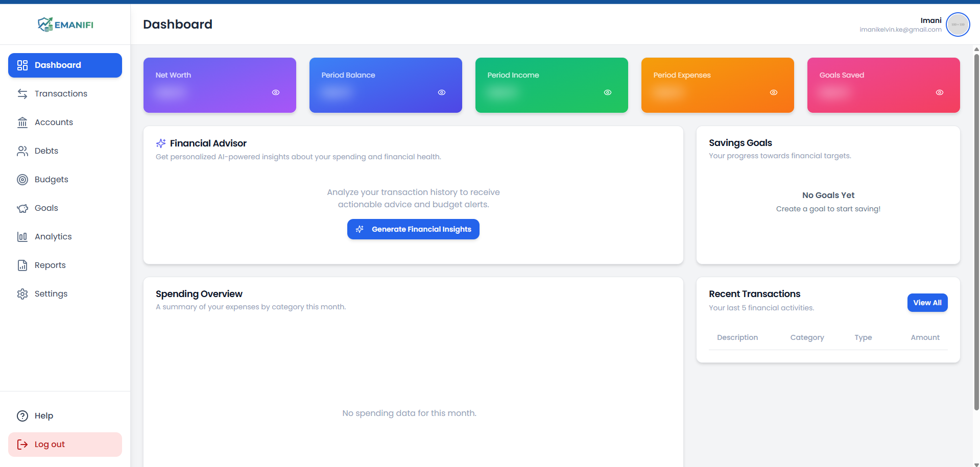Reveal the Net Worth amount
This screenshot has width=980, height=467.
(x=276, y=92)
